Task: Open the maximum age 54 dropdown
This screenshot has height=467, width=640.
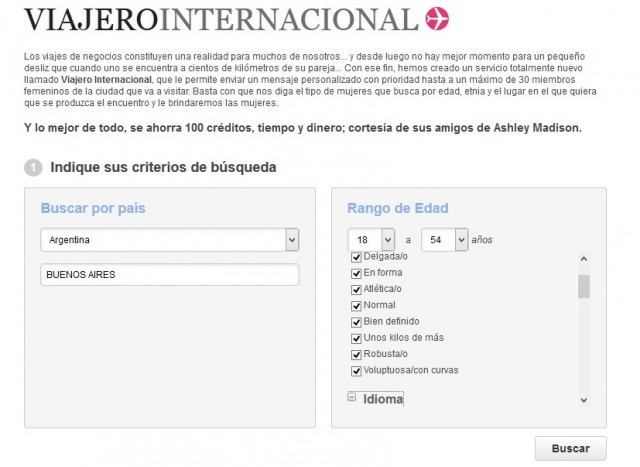Action: (x=461, y=240)
